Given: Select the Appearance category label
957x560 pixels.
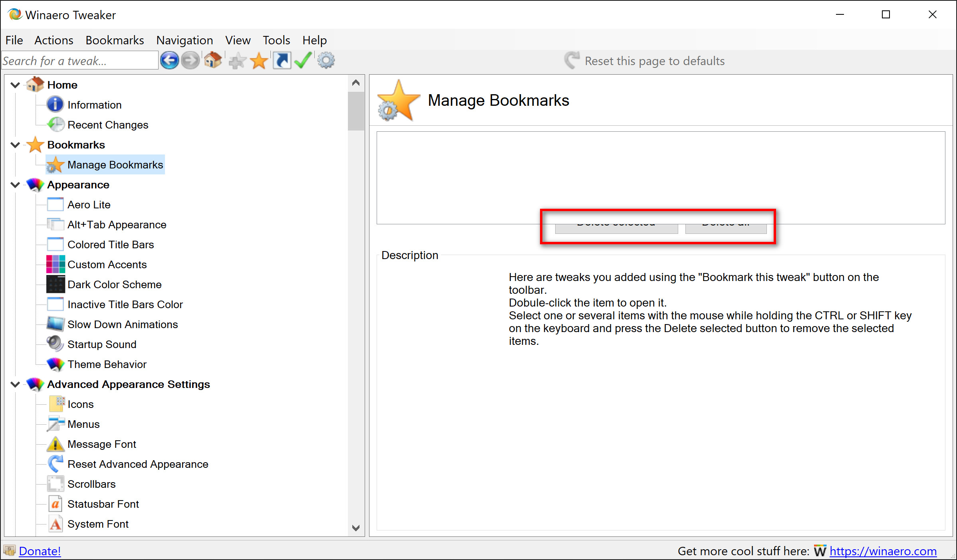Looking at the screenshot, I should click(x=78, y=184).
